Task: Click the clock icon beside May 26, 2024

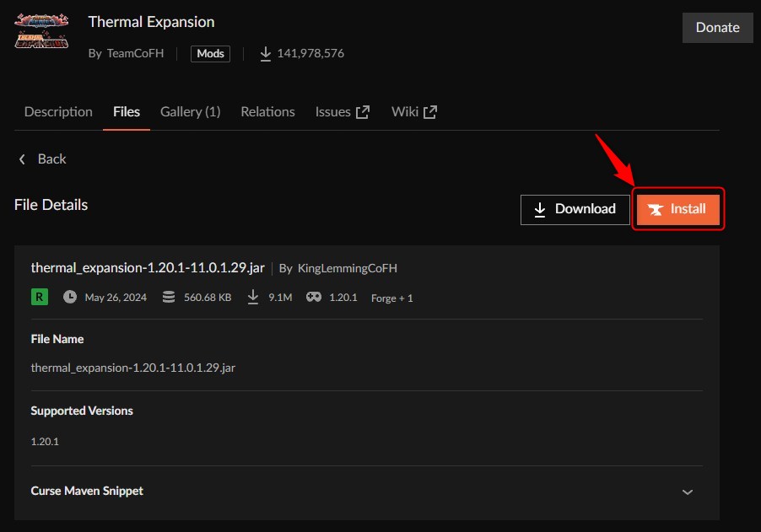Action: (70, 297)
